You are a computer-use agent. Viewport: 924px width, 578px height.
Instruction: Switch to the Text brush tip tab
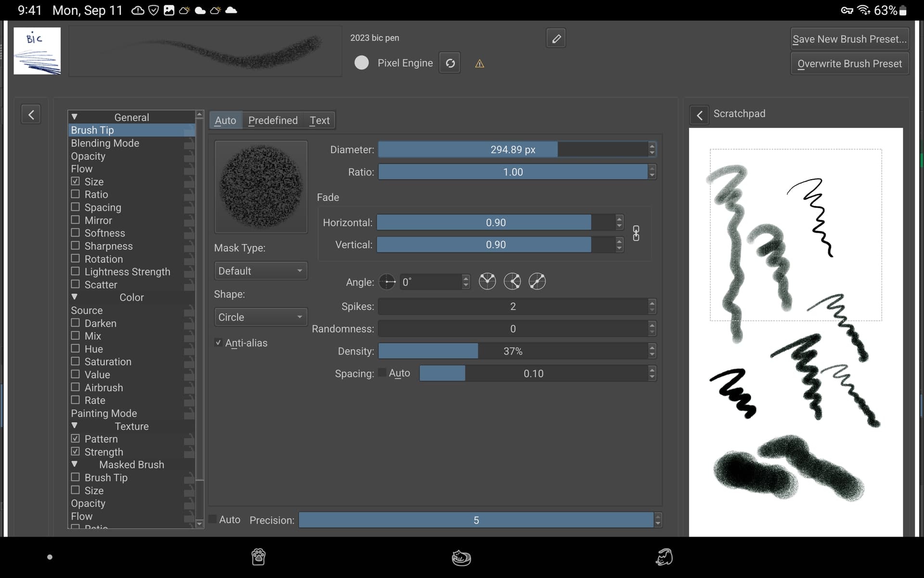(320, 120)
